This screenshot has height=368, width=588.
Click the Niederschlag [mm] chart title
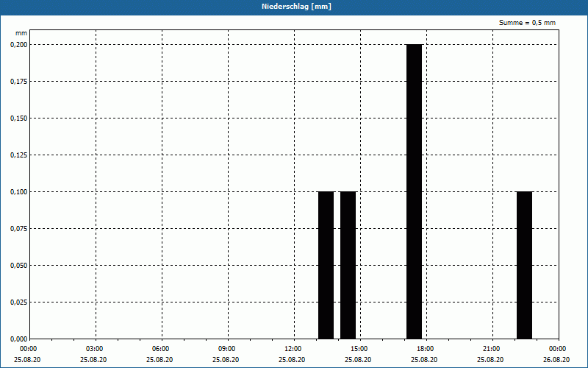point(296,7)
